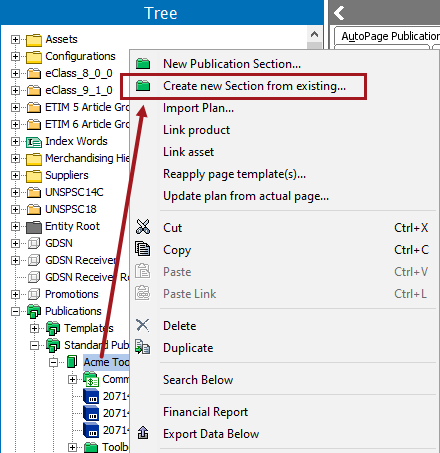Expand the Suppliers folder node
Image resolution: width=440 pixels, height=453 pixels.
point(15,175)
